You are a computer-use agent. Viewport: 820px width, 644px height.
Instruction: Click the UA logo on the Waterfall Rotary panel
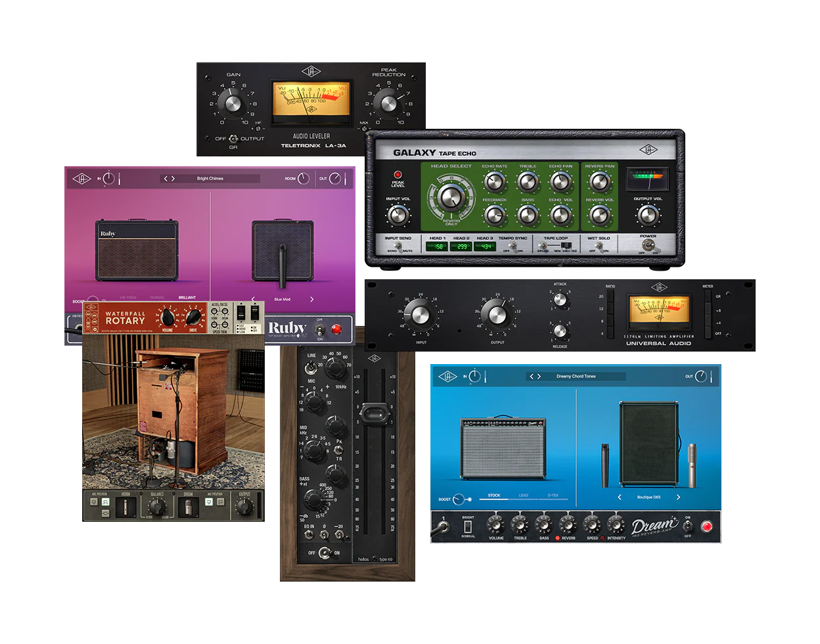click(92, 308)
